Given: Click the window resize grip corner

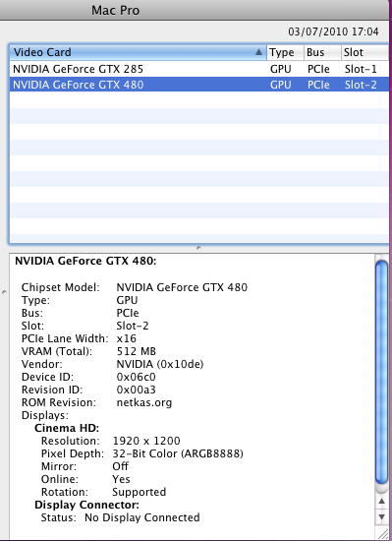Looking at the screenshot, I should point(383,533).
